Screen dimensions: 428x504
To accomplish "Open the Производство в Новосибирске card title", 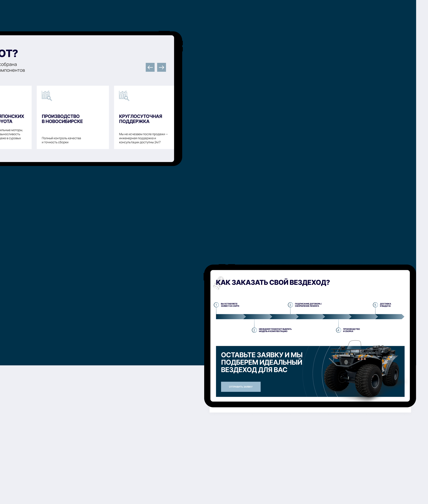I will [x=62, y=119].
